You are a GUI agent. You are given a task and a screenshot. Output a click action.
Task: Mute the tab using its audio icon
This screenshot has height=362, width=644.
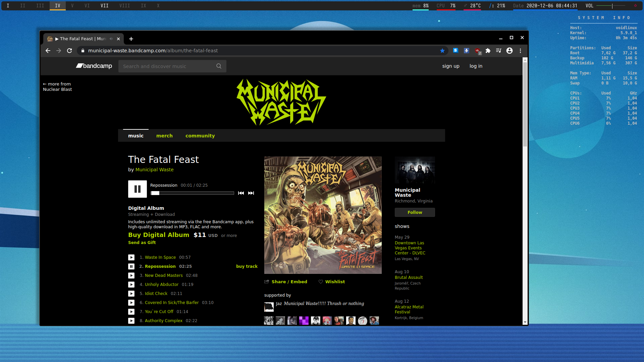111,39
